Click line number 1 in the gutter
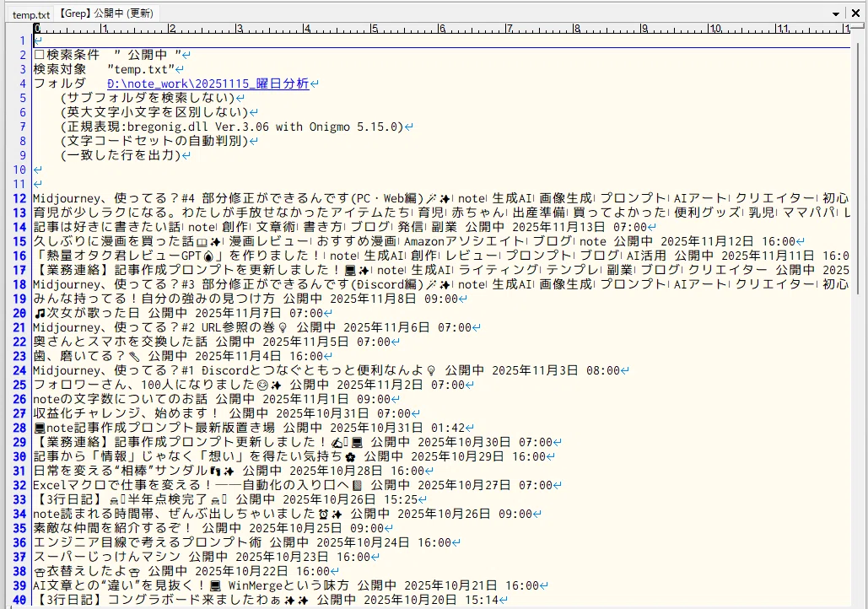This screenshot has height=609, width=868. pos(23,40)
